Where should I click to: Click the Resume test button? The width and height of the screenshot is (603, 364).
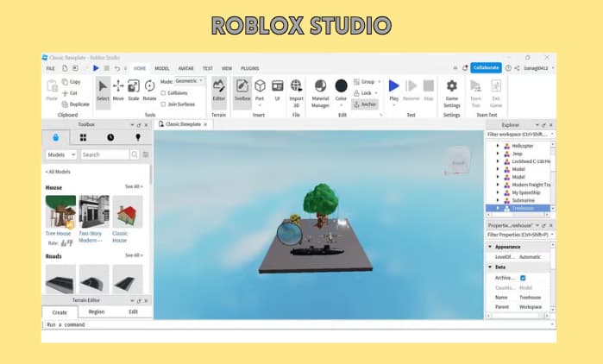411,91
